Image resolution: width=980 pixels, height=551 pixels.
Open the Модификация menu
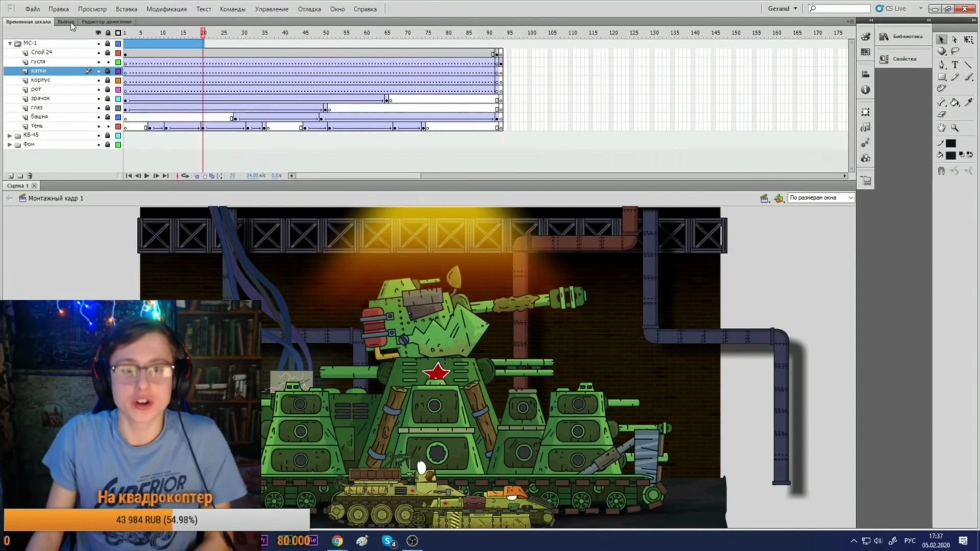point(166,9)
